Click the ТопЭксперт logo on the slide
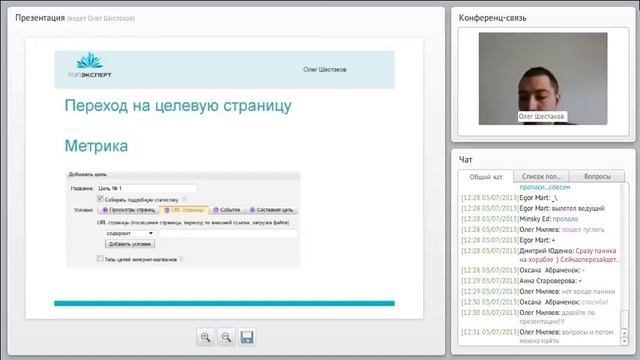Image resolution: width=640 pixels, height=360 pixels. (90, 65)
